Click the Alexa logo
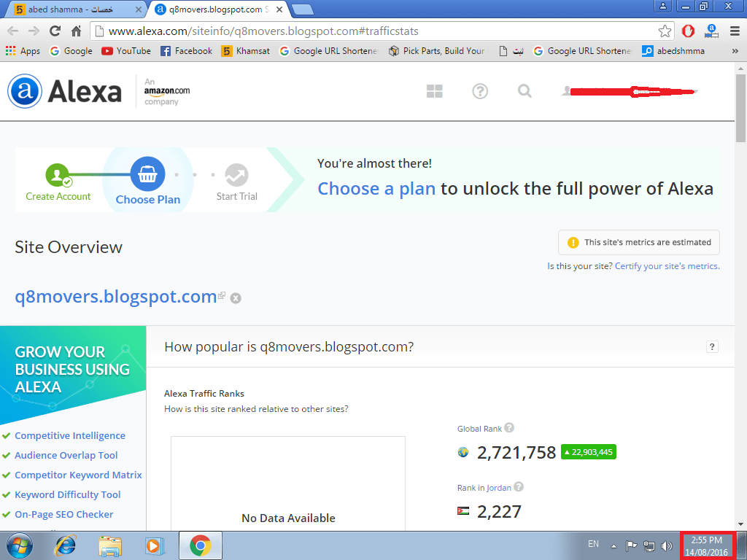 point(65,91)
